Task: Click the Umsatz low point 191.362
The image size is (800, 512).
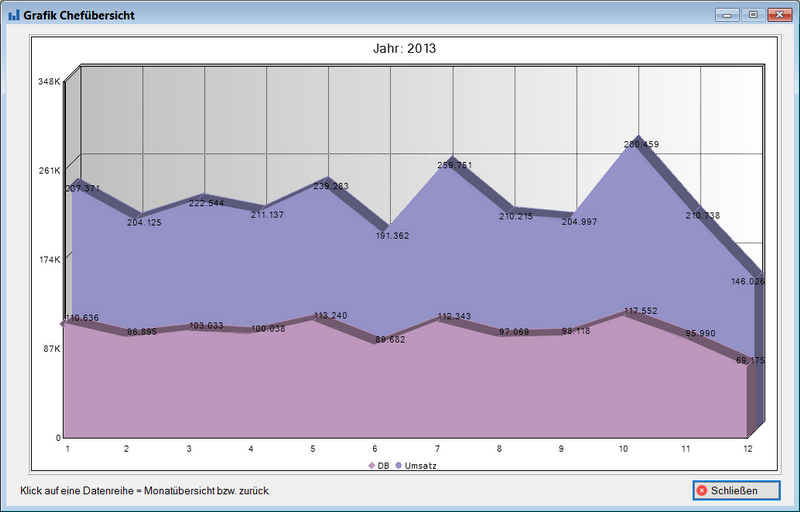Action: tap(391, 236)
